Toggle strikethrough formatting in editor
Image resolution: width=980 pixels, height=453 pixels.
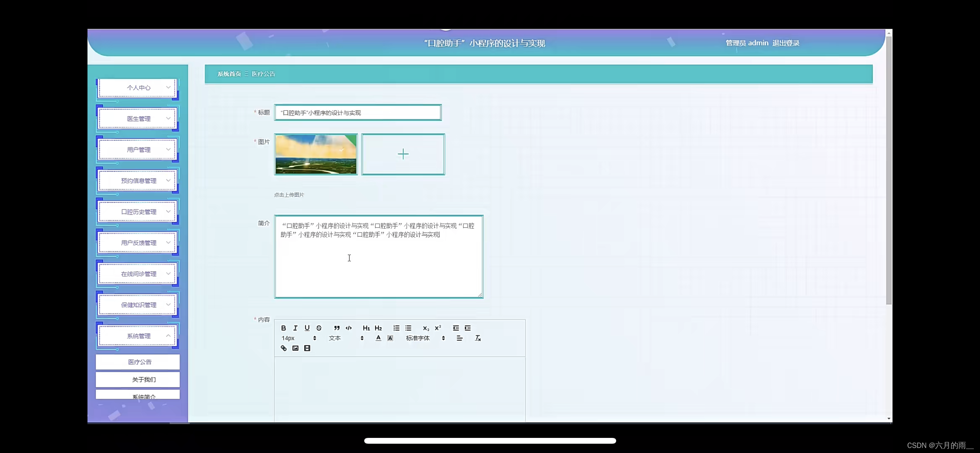[x=319, y=328]
